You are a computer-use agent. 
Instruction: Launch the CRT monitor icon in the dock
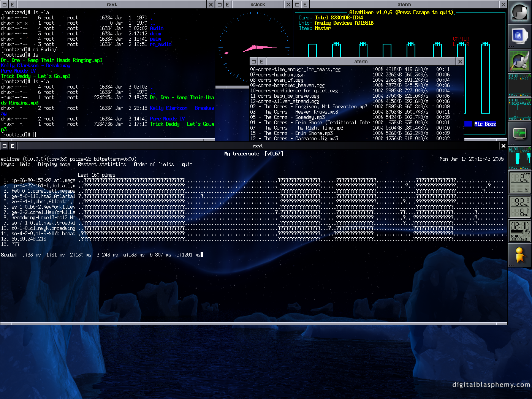519,36
